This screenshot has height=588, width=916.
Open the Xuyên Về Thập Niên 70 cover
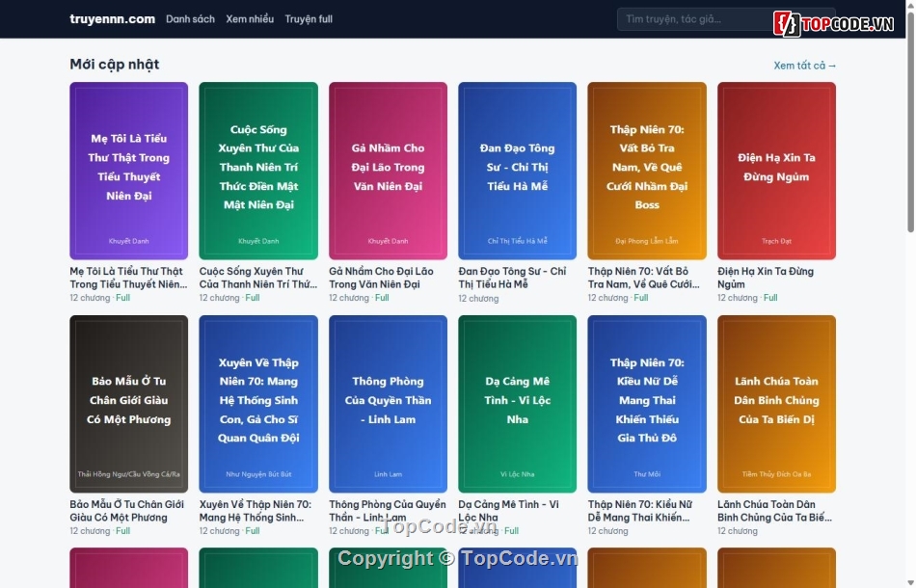pyautogui.click(x=258, y=404)
